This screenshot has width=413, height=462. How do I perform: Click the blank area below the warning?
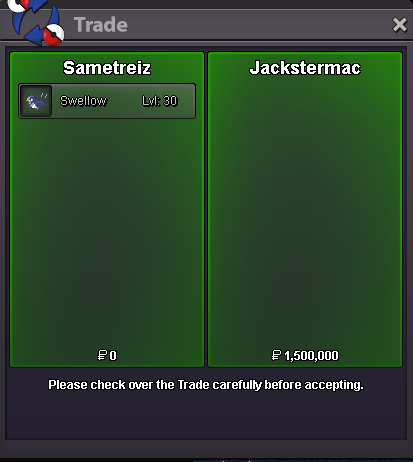coord(206,417)
